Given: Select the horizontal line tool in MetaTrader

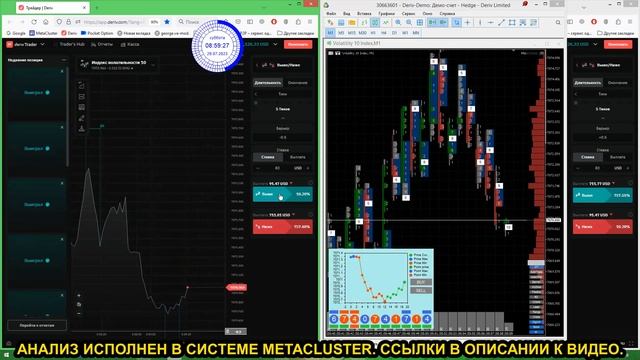Looking at the screenshot, I should (x=491, y=23).
